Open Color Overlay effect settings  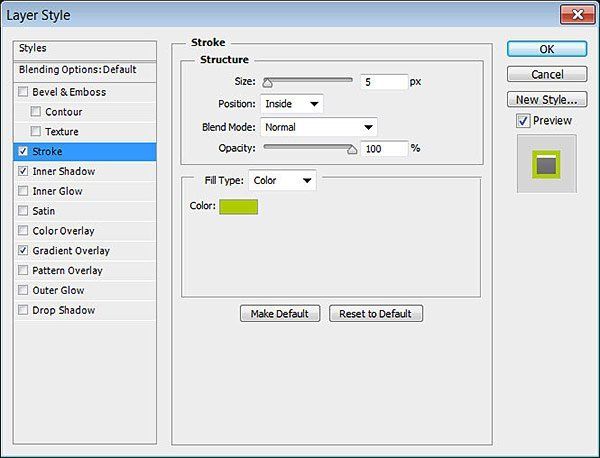[63, 231]
